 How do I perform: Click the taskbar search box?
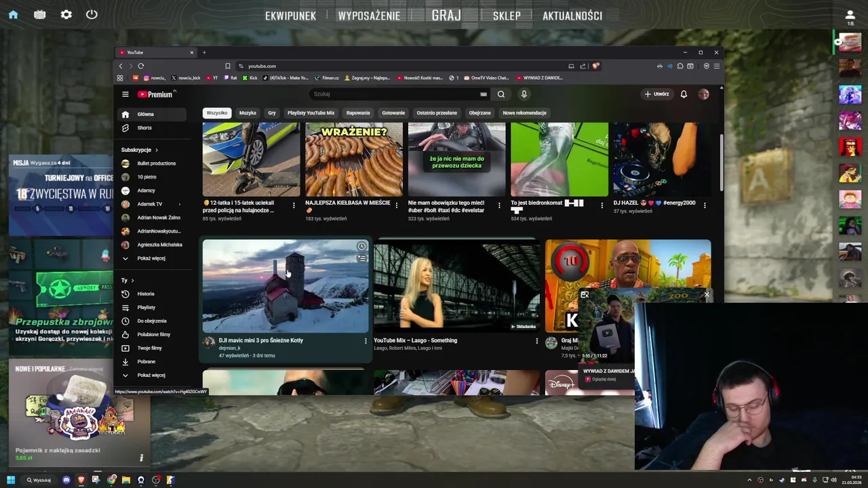tap(39, 480)
